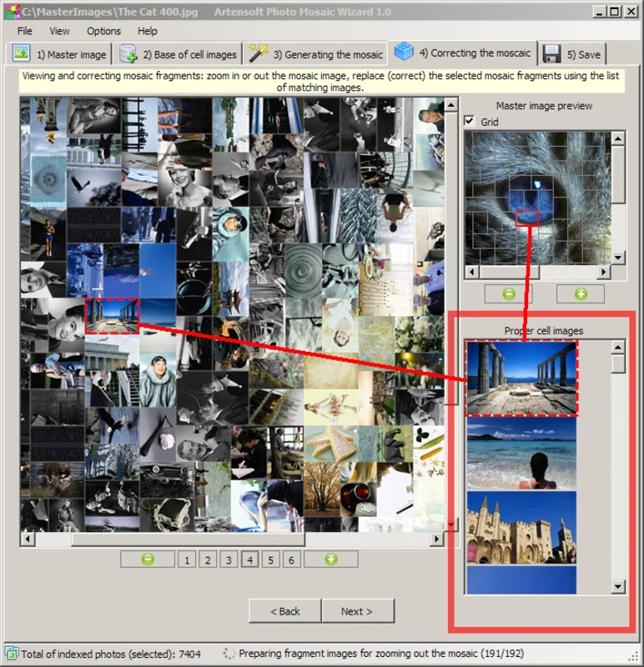Zoom in the mosaic with green plus
Image resolution: width=644 pixels, height=667 pixels.
[330, 559]
